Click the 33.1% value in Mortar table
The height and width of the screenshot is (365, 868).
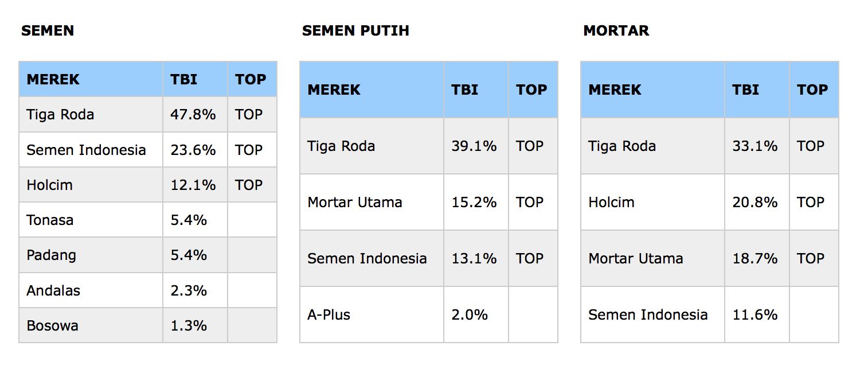(755, 146)
